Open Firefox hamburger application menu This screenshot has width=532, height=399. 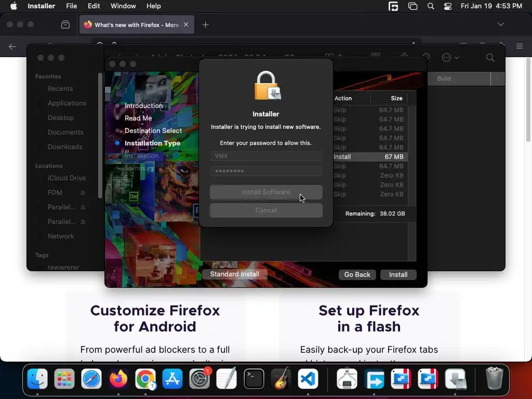click(x=520, y=46)
